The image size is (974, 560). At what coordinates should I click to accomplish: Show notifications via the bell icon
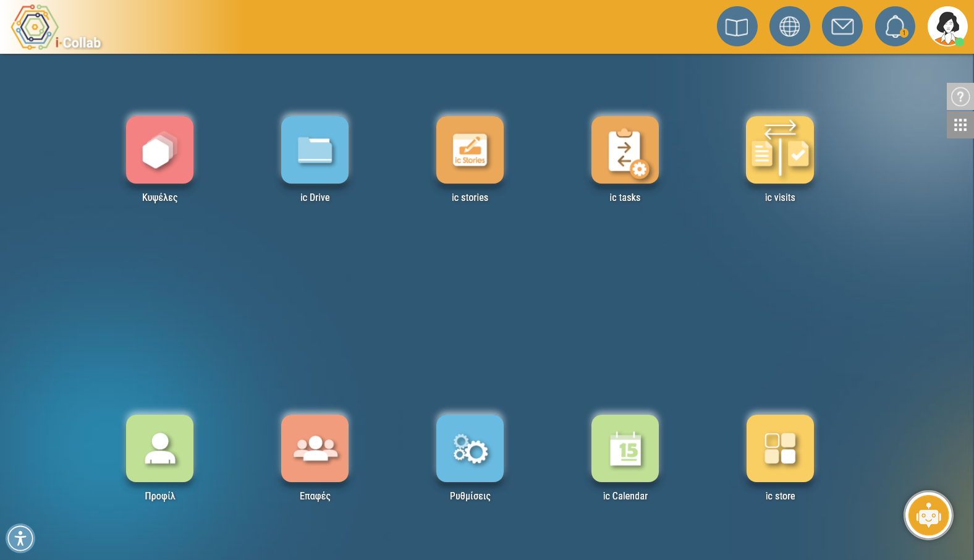pyautogui.click(x=895, y=27)
